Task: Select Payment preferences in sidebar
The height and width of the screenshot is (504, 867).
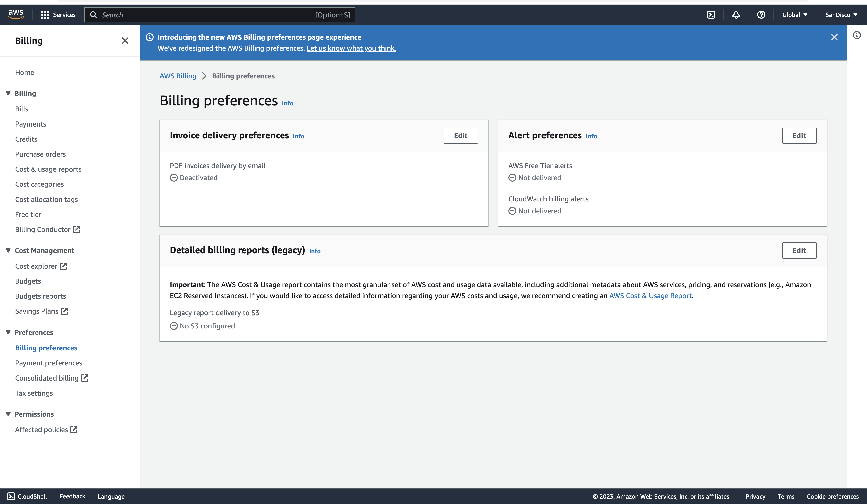Action: (48, 363)
